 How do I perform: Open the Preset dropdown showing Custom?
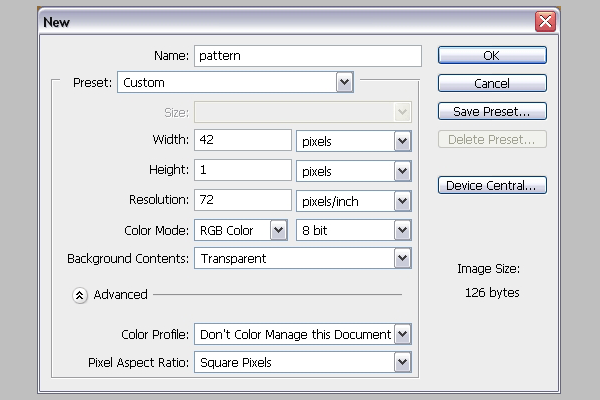click(x=235, y=82)
